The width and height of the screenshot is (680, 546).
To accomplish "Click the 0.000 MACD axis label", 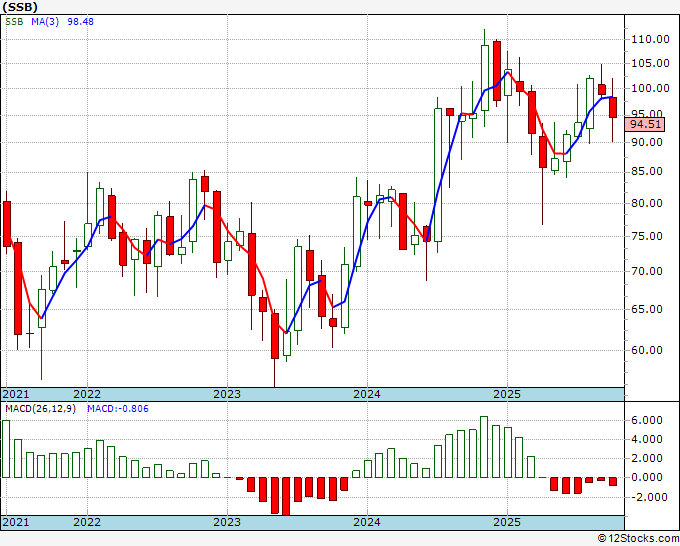I will 647,477.
